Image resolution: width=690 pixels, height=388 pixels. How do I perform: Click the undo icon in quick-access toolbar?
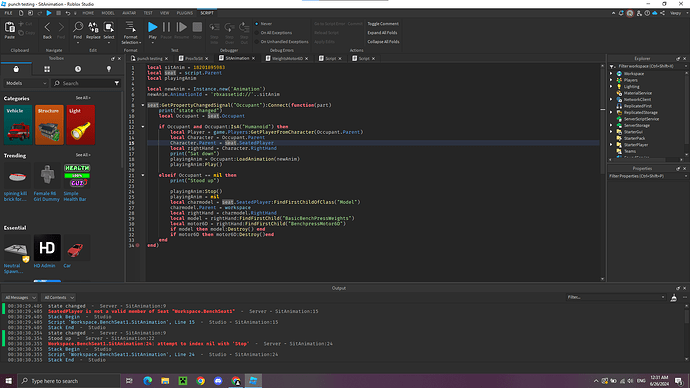68,13
